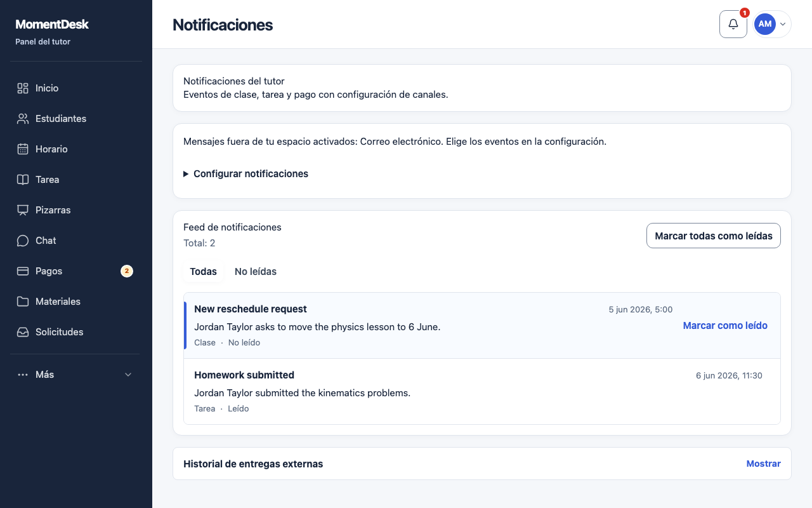Click the Estudiantes people icon

[x=23, y=119]
